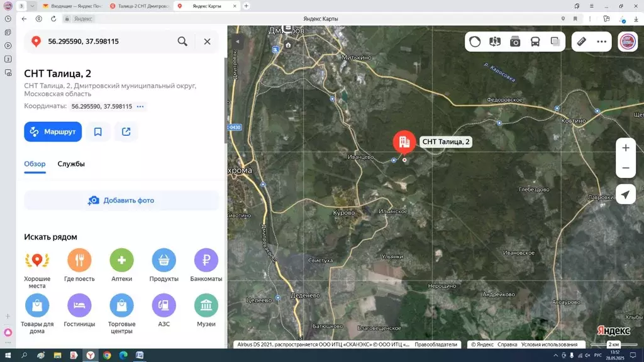This screenshot has width=644, height=362.
Task: Locate me with the arrow button
Action: (626, 195)
